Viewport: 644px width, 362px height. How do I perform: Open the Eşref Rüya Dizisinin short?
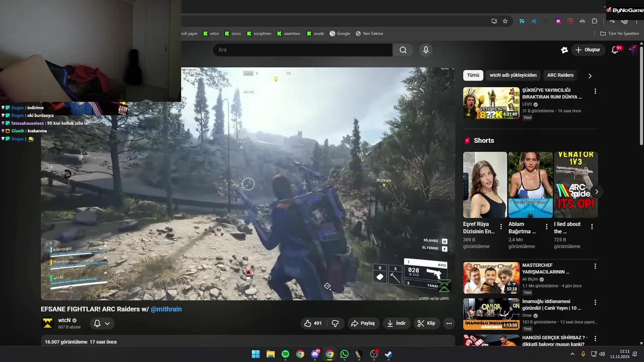point(485,185)
